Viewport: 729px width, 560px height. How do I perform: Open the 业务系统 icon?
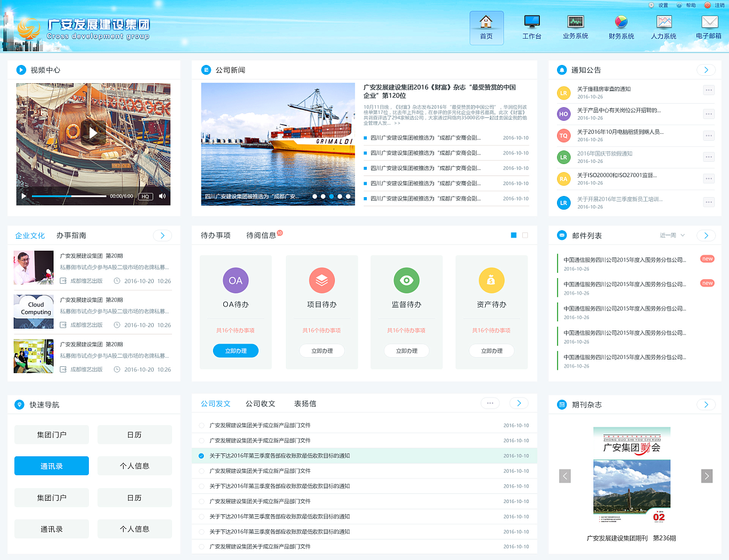575,22
